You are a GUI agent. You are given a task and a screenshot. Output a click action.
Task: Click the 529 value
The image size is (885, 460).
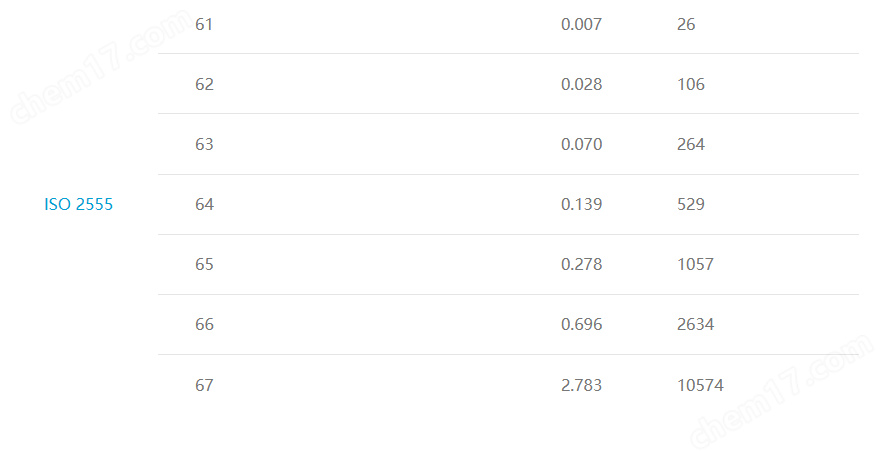pos(691,204)
